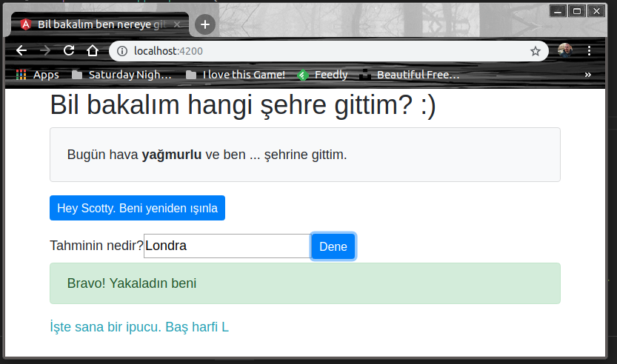Click the browser back arrow
617x364 pixels.
21,51
